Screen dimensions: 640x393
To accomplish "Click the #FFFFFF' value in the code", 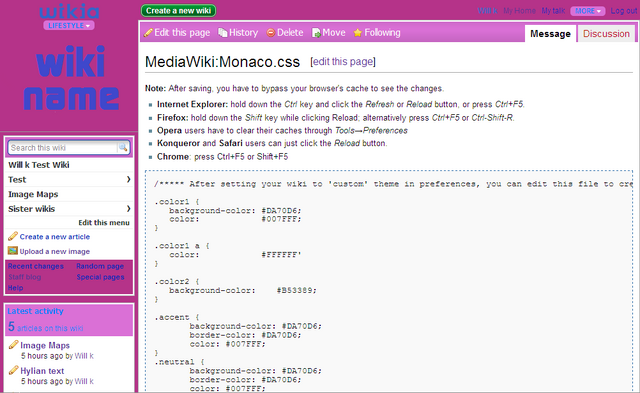I will pos(281,255).
